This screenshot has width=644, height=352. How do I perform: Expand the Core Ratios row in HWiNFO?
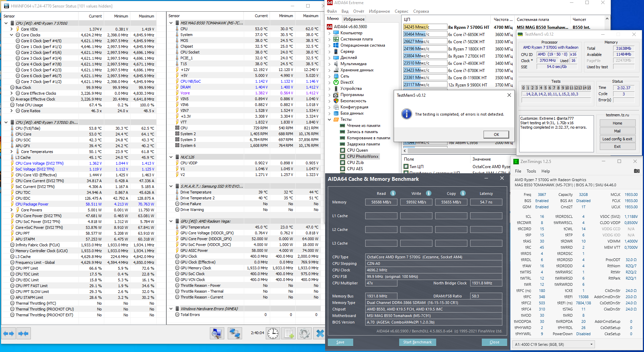pos(12,111)
